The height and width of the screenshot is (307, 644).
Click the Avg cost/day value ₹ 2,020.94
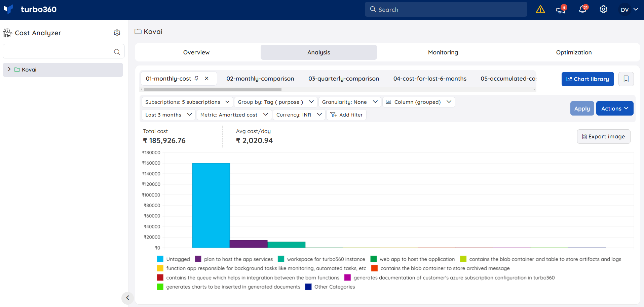click(254, 140)
